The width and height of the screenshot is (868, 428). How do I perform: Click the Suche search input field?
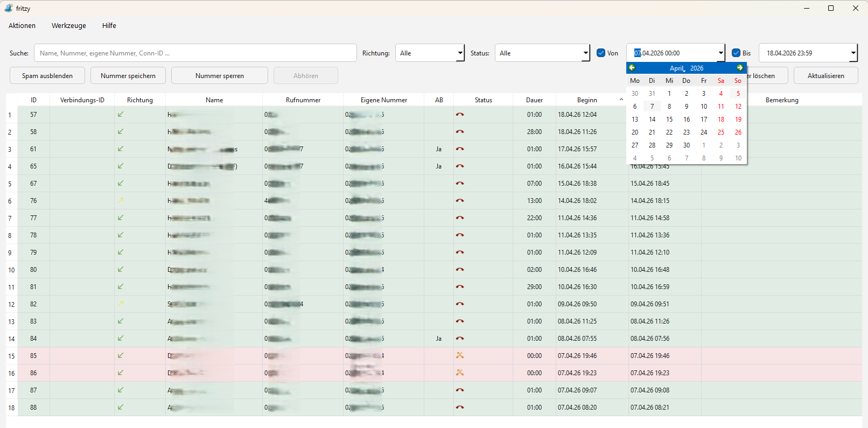(x=195, y=53)
